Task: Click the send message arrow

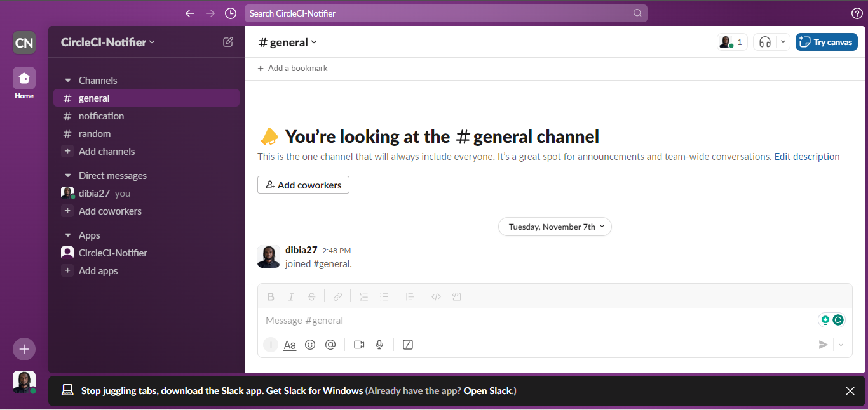Action: (823, 345)
